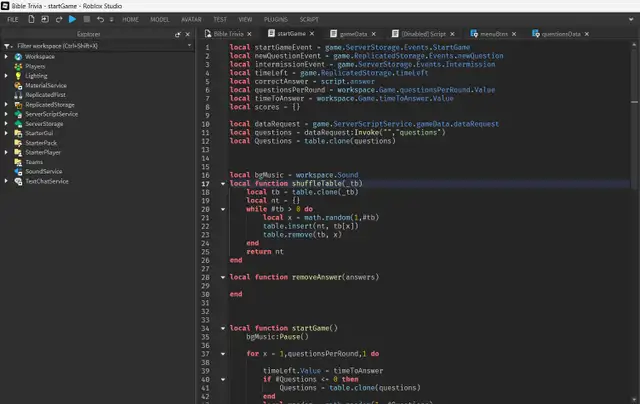
Task: Click the gray Stop square button
Action: click(87, 19)
